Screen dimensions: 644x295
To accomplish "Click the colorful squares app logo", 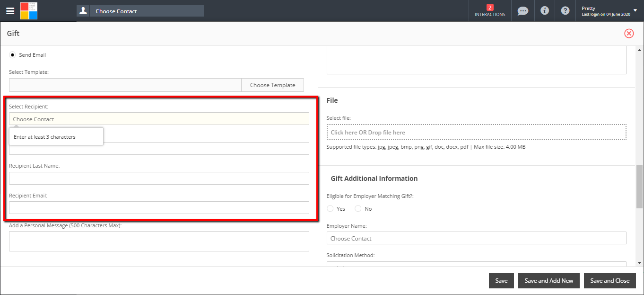I will click(29, 10).
